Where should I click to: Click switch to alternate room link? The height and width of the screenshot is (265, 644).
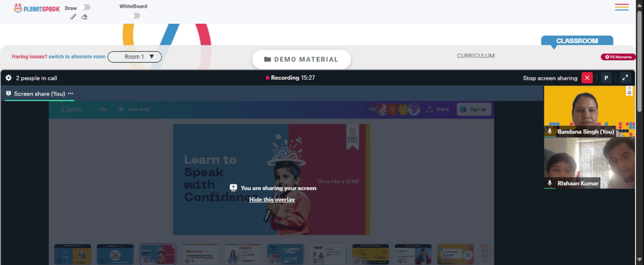tap(77, 57)
